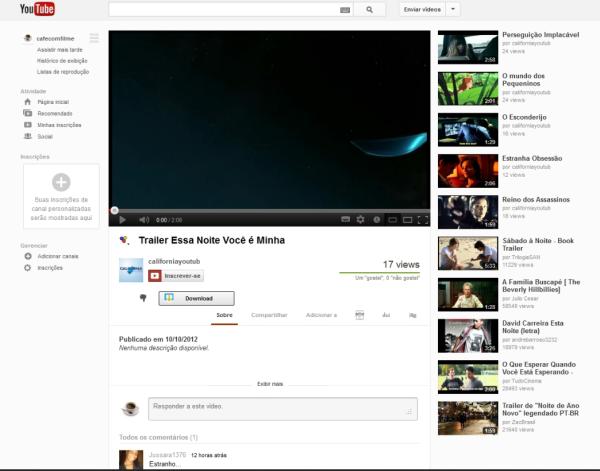600x471 pixels.
Task: Select the Adicionar a tab
Action: [x=321, y=315]
